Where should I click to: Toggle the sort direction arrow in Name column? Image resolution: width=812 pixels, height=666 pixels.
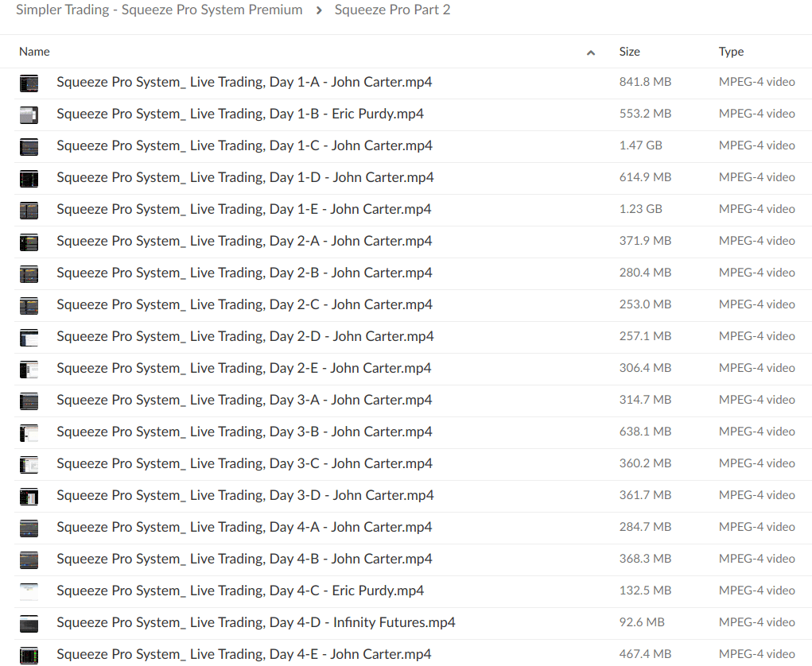(x=590, y=52)
